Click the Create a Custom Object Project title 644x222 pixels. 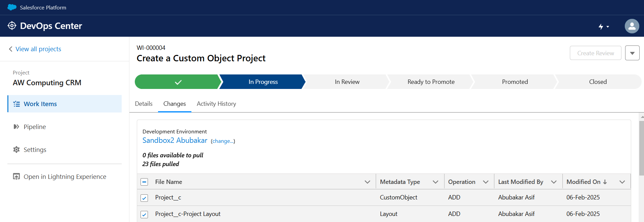[x=201, y=58]
